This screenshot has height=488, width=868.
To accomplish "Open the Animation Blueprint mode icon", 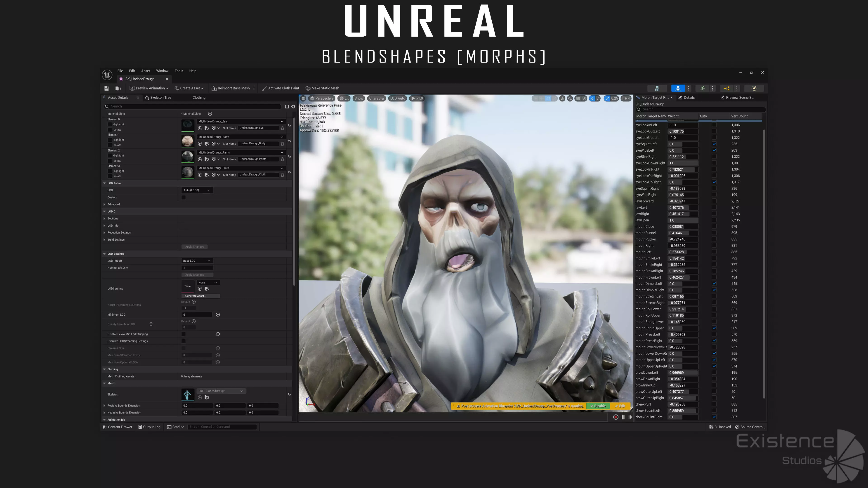I will 726,88.
